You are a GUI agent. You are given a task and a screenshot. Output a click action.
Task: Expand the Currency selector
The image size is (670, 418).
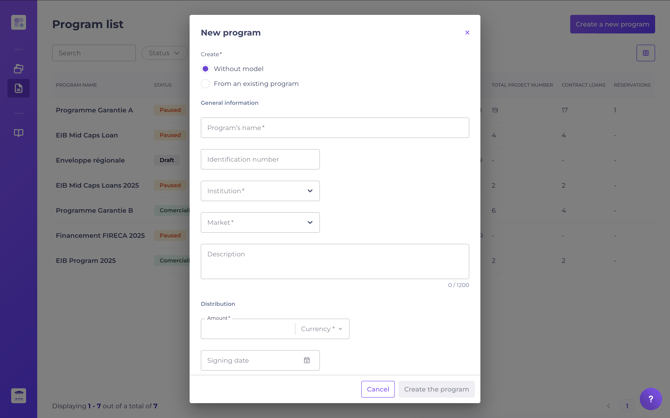tap(322, 329)
